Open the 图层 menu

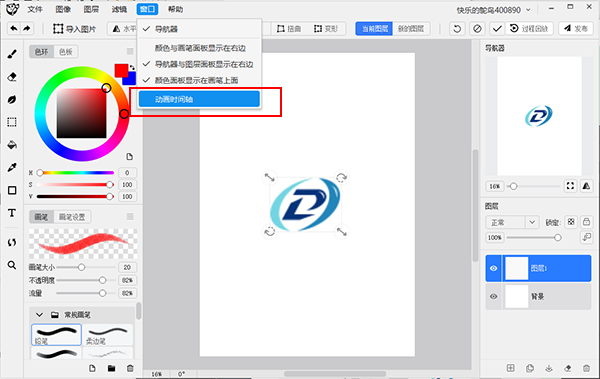[x=91, y=9]
